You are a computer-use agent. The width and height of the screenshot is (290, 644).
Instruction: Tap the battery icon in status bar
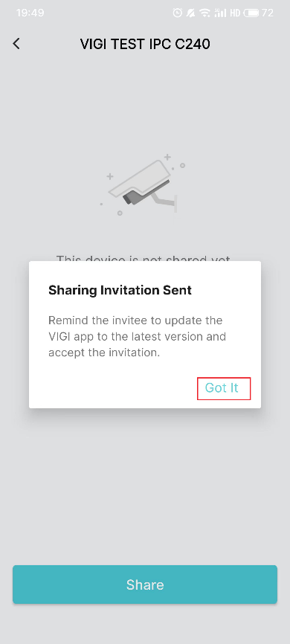pyautogui.click(x=251, y=13)
